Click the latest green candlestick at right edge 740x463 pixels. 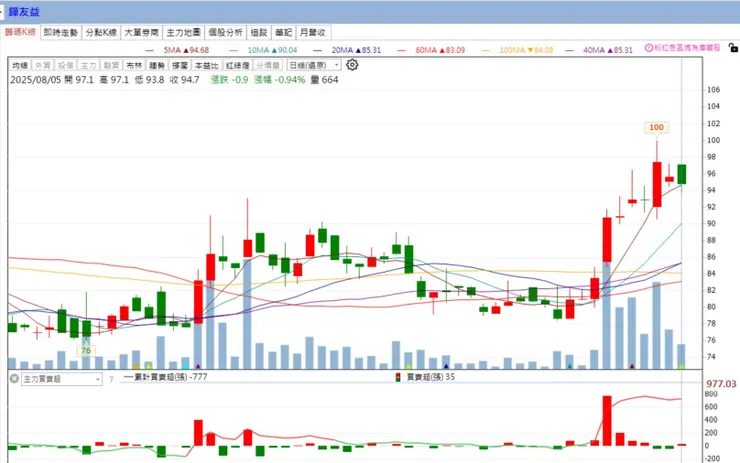(x=681, y=174)
